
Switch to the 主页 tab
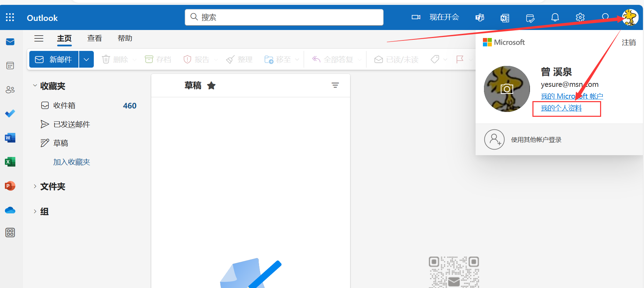[x=65, y=38]
